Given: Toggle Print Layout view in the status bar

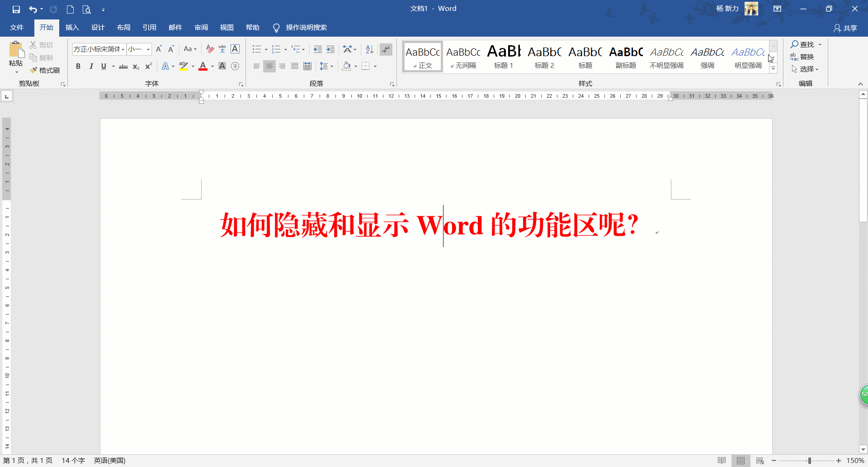Looking at the screenshot, I should (x=741, y=461).
